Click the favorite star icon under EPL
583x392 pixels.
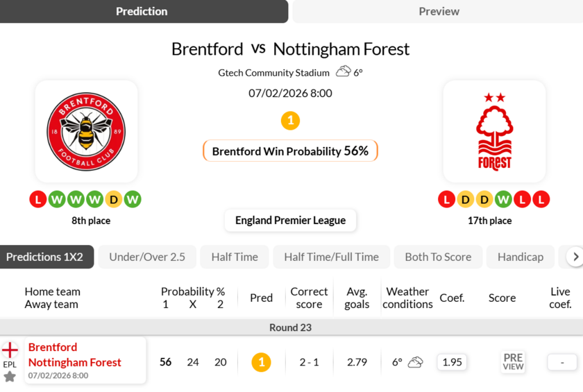pos(10,377)
